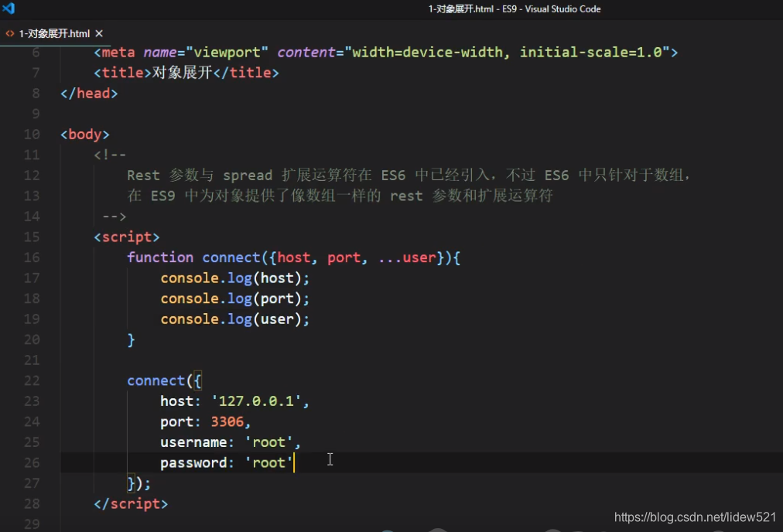Click the port value 3306
783x532 pixels.
[x=227, y=421]
